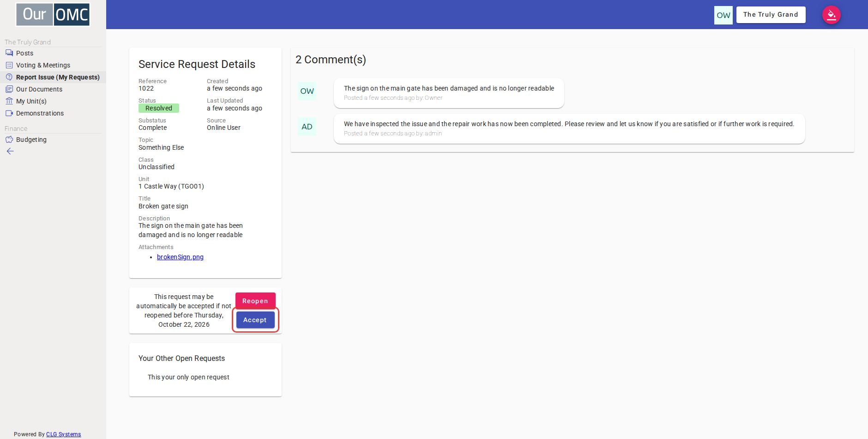The height and width of the screenshot is (439, 868).
Task: Click the AD avatar beside the admin comment
Action: pyautogui.click(x=307, y=127)
